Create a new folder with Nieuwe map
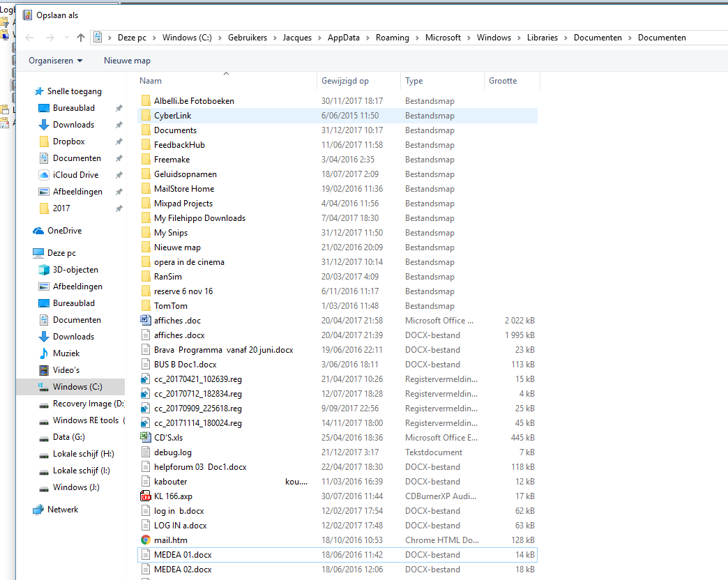The width and height of the screenshot is (728, 580). pyautogui.click(x=127, y=61)
